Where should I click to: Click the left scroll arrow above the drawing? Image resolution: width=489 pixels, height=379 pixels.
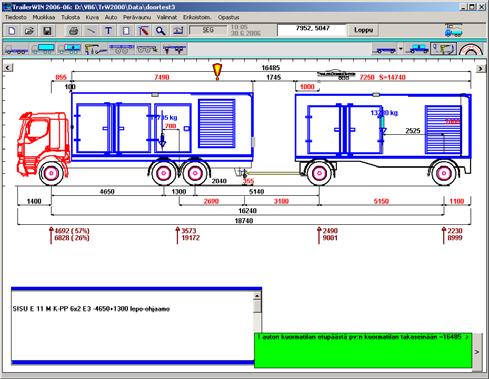click(8, 68)
